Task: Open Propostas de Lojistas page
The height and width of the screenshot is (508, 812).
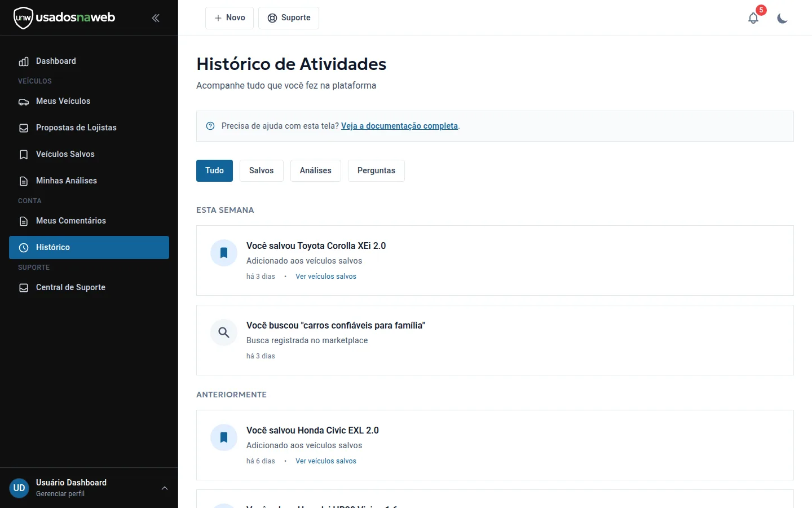Action: (x=89, y=128)
